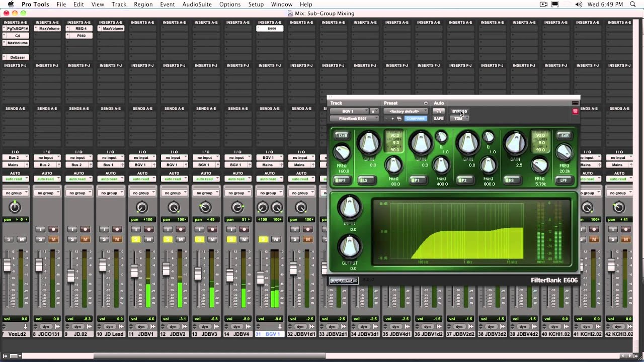Open the Options menu
The height and width of the screenshot is (362, 644).
(x=230, y=5)
